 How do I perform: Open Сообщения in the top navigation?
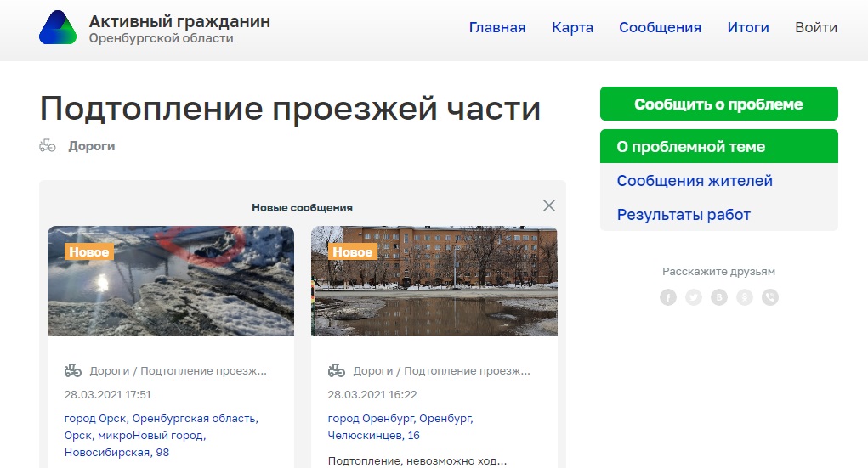pos(660,27)
